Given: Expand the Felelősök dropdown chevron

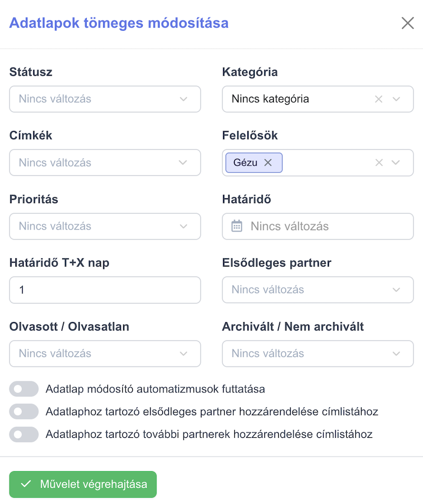Looking at the screenshot, I should tap(396, 163).
